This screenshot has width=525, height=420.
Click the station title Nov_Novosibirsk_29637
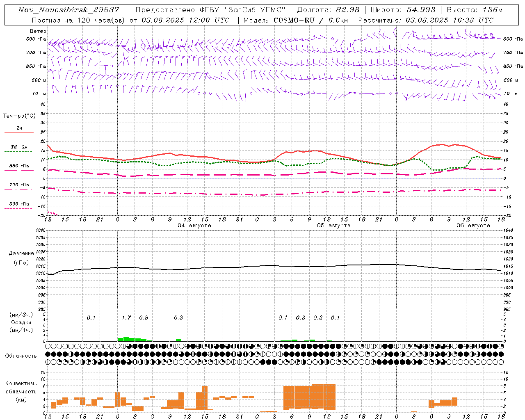[x=68, y=10]
